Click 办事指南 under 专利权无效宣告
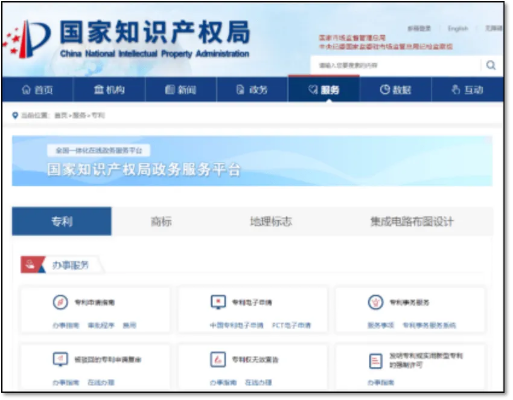Screen dimensions: 513x400 pyautogui.click(x=223, y=383)
